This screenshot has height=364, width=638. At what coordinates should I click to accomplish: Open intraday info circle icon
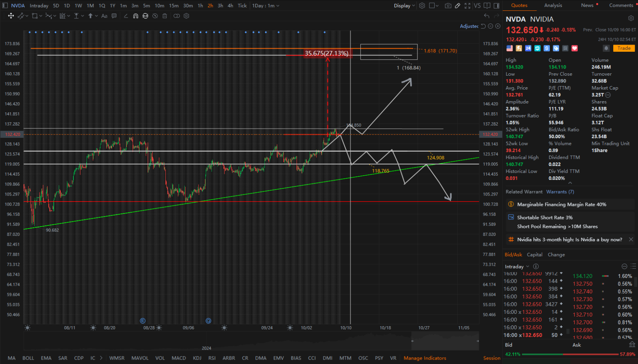tap(536, 266)
